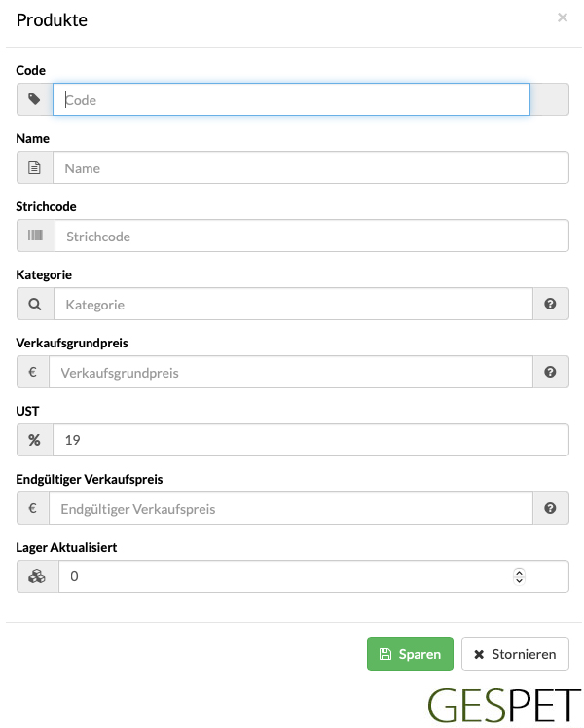The height and width of the screenshot is (728, 584).
Task: Open help icon for Verkaufsgrundpreis field
Action: 550,372
